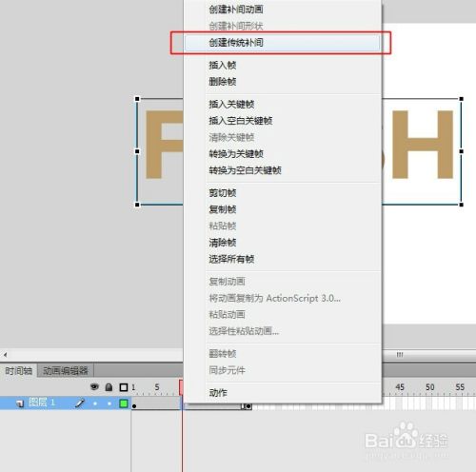Click the end keyframe in 图层 1 timeline
The image size is (476, 472).
tap(248, 406)
